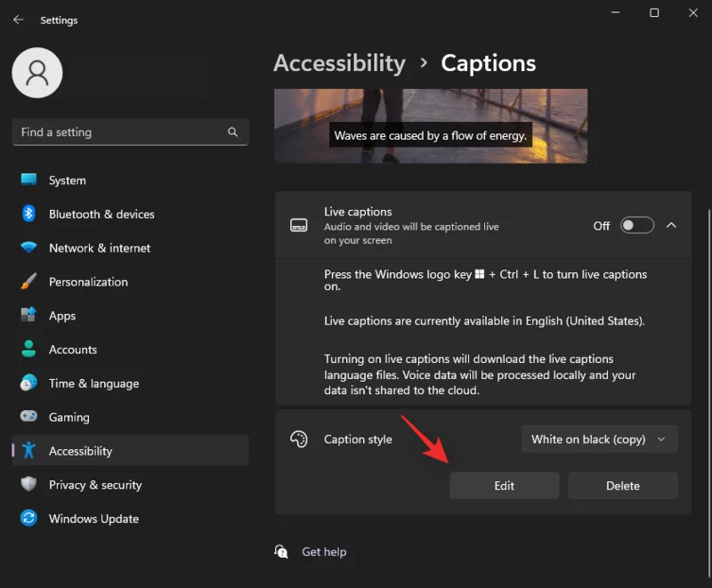Click the Bluetooth & devices icon
Image resolution: width=712 pixels, height=588 pixels.
pos(28,213)
